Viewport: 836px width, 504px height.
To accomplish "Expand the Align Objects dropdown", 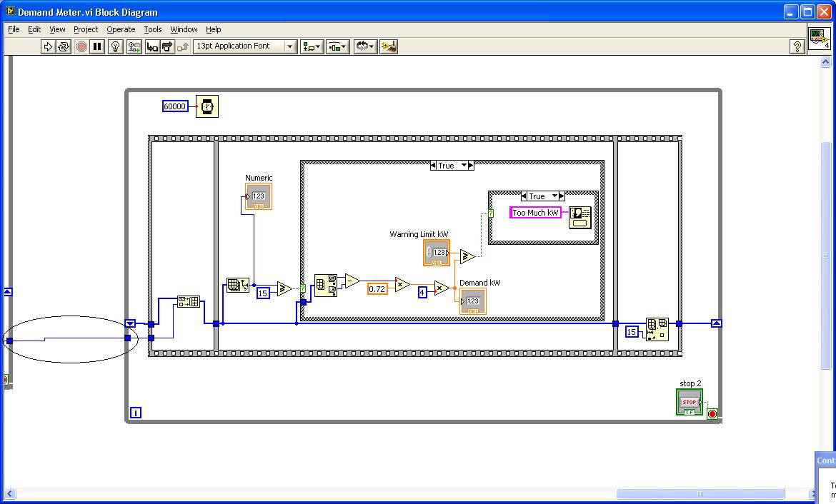I will coord(312,46).
